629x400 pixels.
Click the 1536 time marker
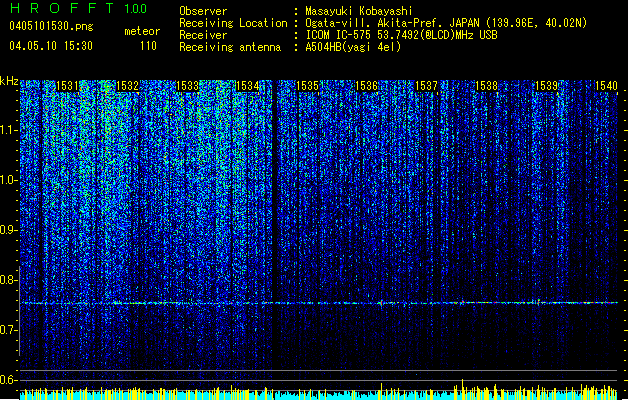(x=367, y=86)
